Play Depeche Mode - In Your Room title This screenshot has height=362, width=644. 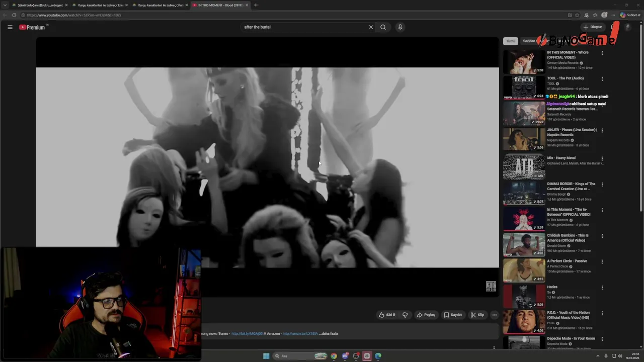pyautogui.click(x=571, y=338)
